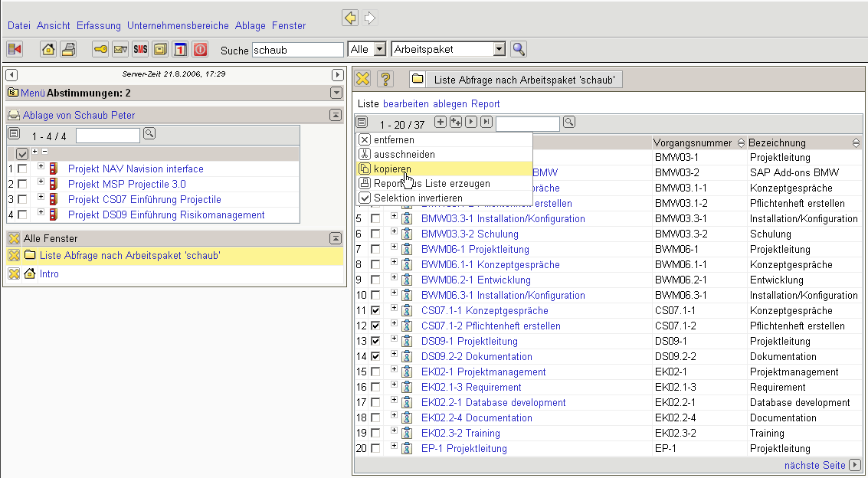This screenshot has height=478, width=868.
Task: Open the Unternehmensbereiche menu
Action: (178, 25)
